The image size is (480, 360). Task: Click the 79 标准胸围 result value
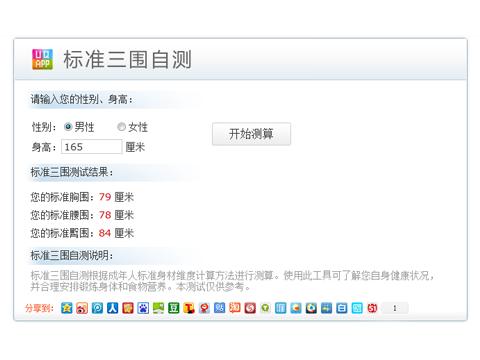coord(105,197)
